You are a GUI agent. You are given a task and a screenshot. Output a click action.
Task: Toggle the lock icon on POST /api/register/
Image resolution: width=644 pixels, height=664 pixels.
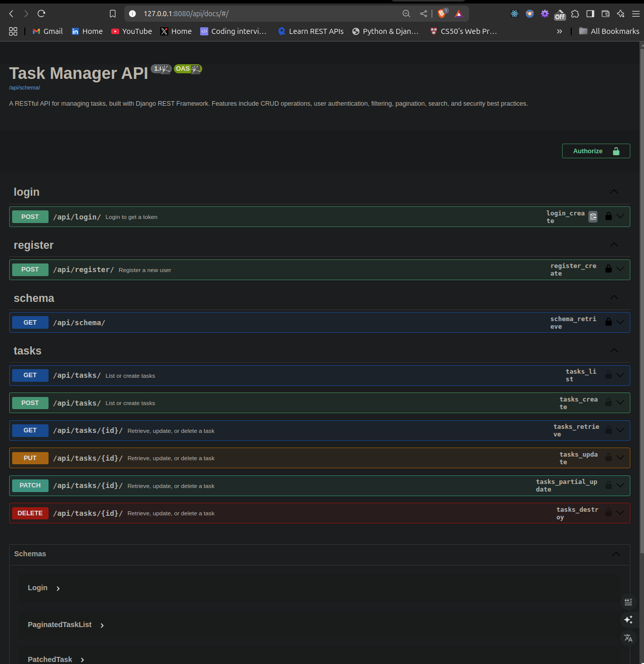[609, 269]
